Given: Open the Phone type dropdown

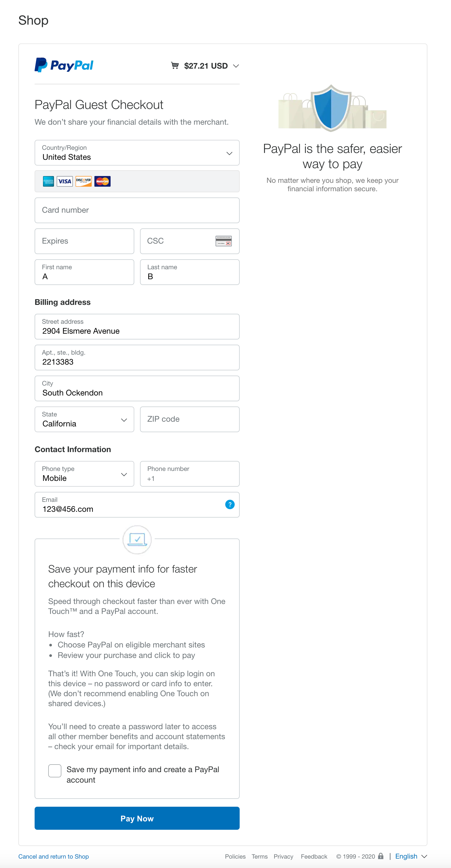Looking at the screenshot, I should coord(84,474).
